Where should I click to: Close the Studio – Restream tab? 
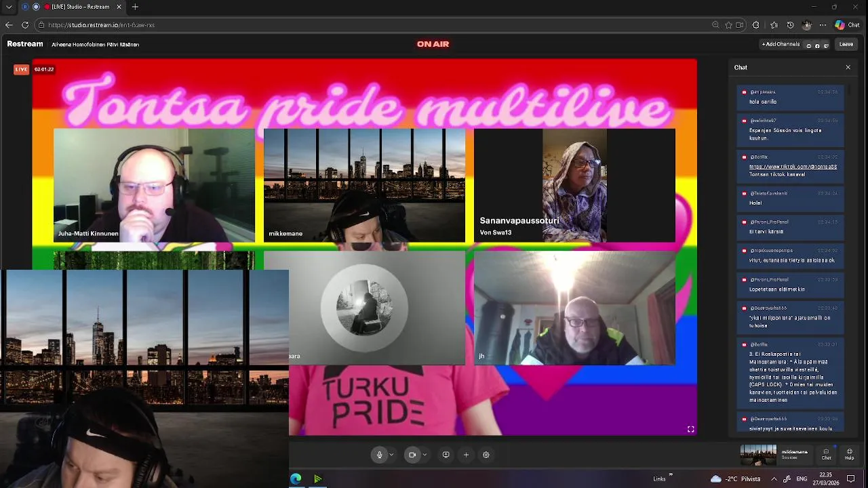pos(119,7)
